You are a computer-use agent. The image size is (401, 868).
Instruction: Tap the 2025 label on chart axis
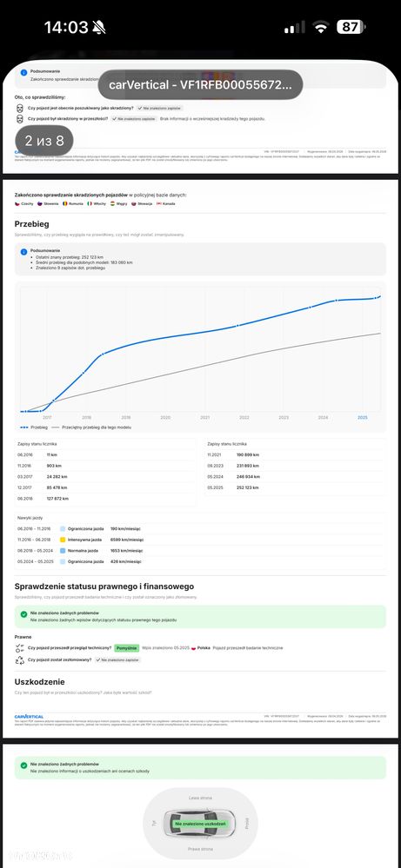pyautogui.click(x=362, y=417)
